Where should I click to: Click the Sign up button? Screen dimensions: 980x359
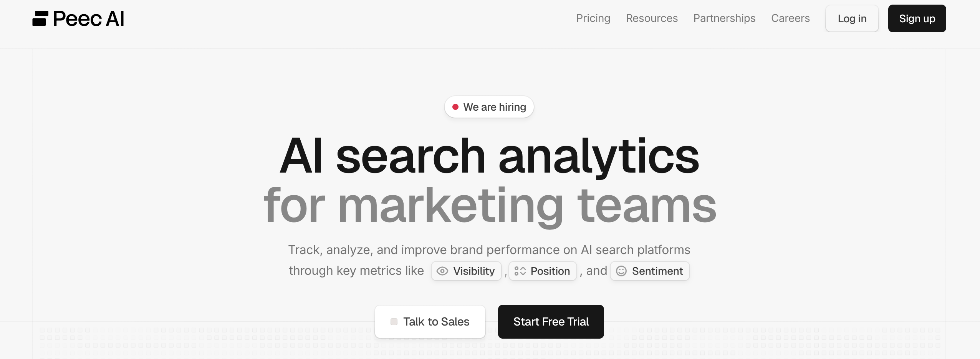click(917, 18)
